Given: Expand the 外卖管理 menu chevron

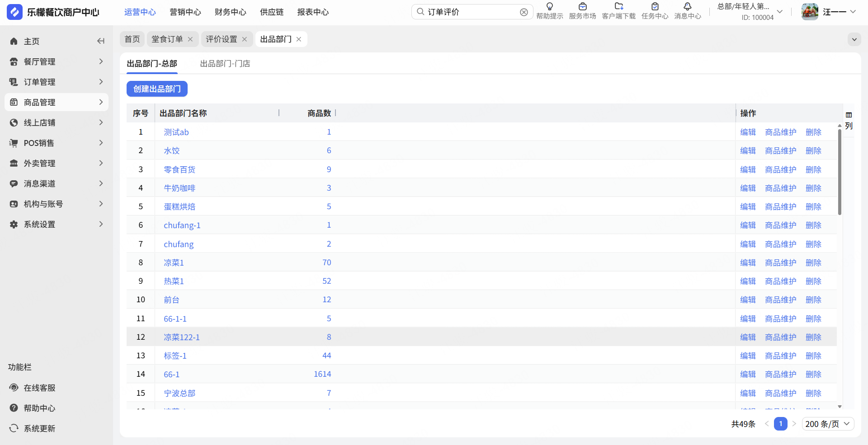Looking at the screenshot, I should pyautogui.click(x=101, y=163).
